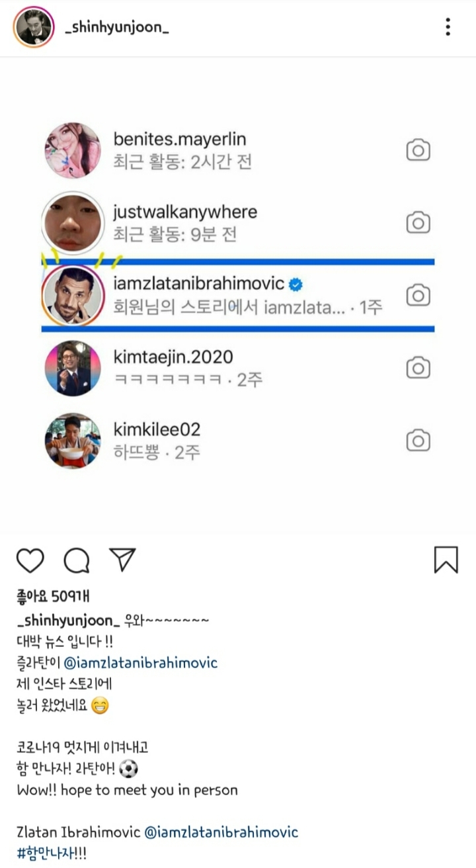This screenshot has width=476, height=868.
Task: Tap justwalkanywhere profile avatar
Action: (x=73, y=224)
